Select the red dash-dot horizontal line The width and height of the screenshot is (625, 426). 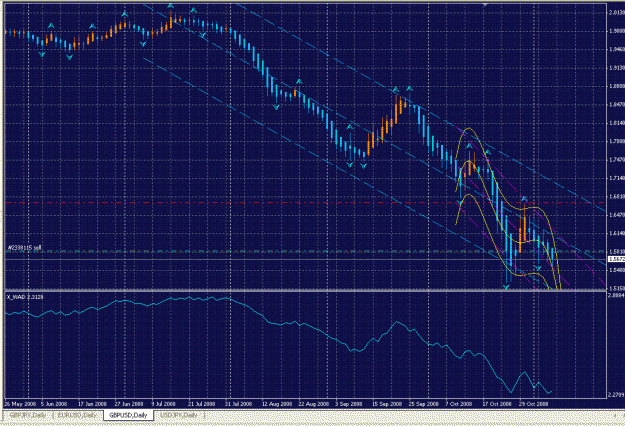pos(305,202)
